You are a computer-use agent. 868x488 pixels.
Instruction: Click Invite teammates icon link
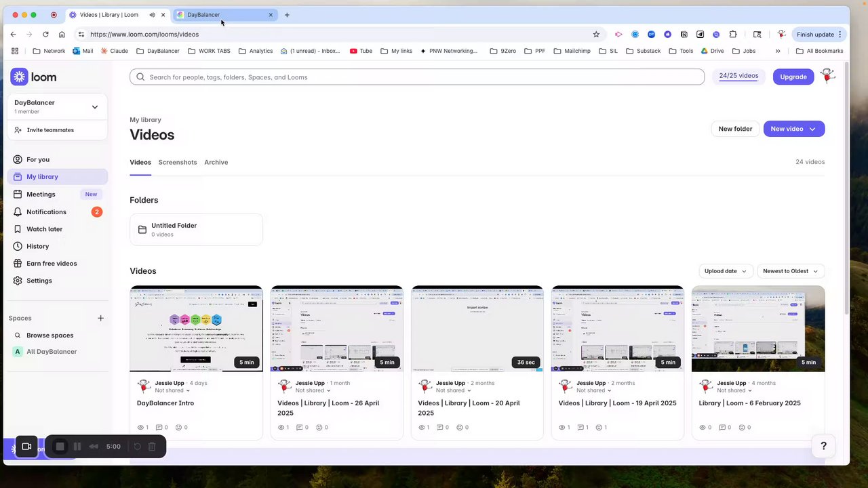click(18, 129)
